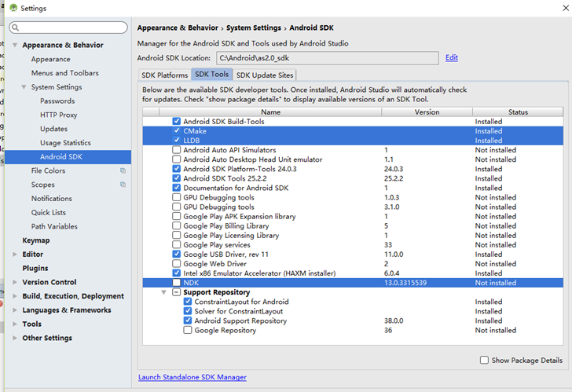Click into the settings search field

(x=68, y=27)
